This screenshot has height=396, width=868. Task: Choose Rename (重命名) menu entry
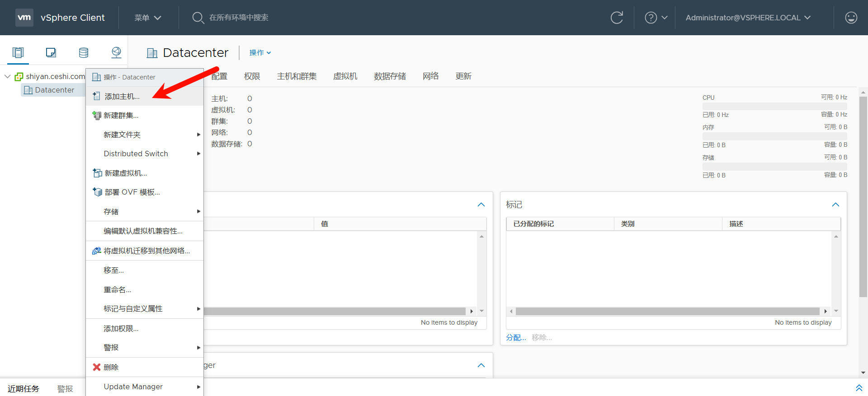[x=145, y=289]
